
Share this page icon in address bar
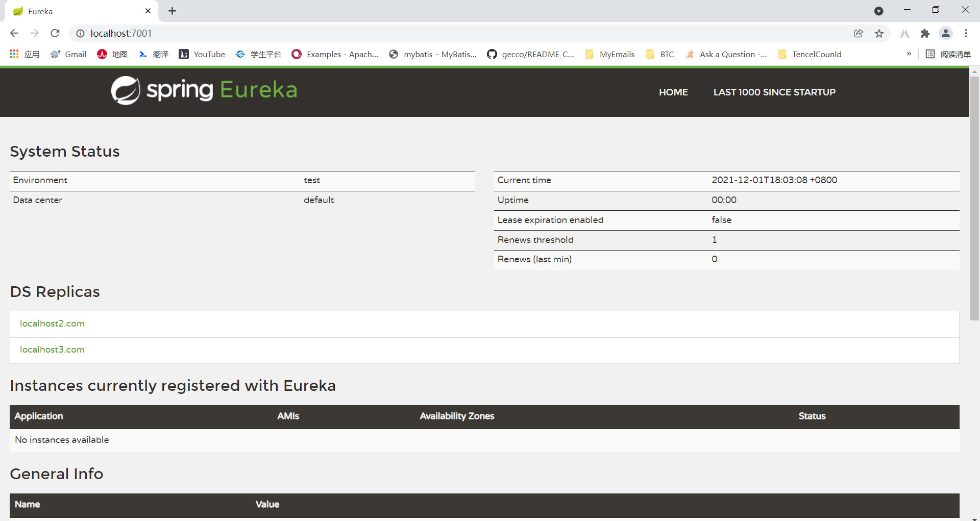click(x=859, y=33)
